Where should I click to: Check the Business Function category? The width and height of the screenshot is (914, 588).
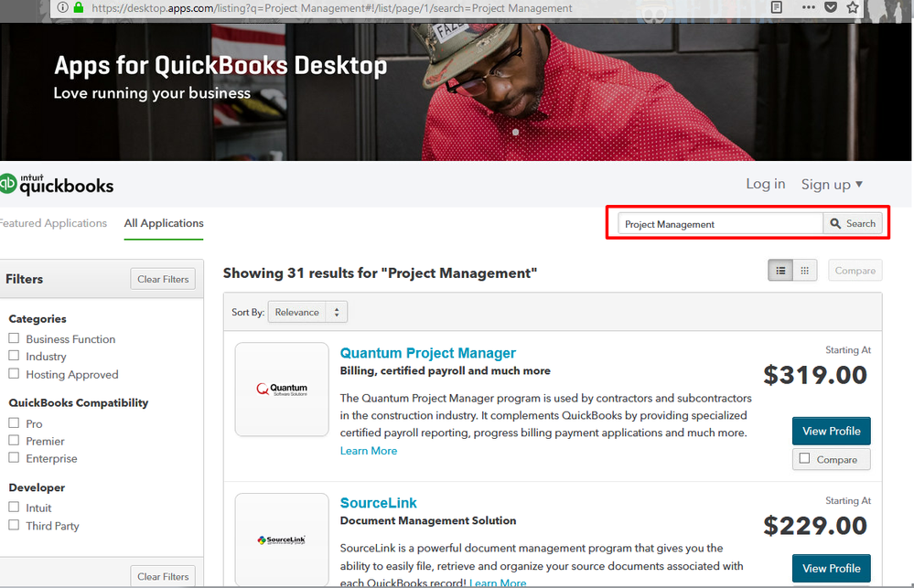14,338
